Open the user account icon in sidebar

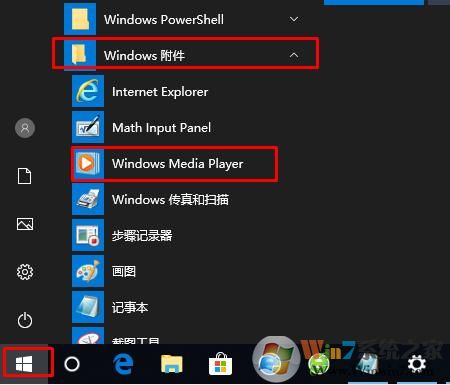[x=25, y=128]
